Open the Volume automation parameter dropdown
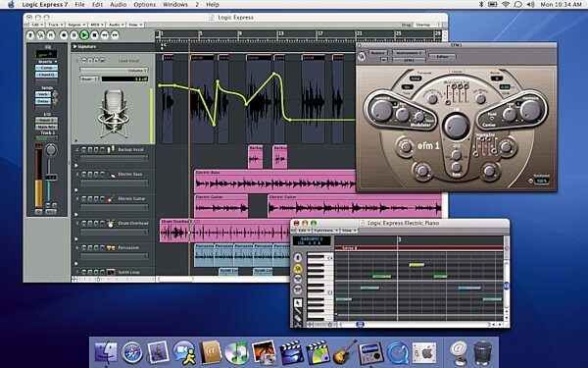This screenshot has height=368, width=588. (114, 71)
